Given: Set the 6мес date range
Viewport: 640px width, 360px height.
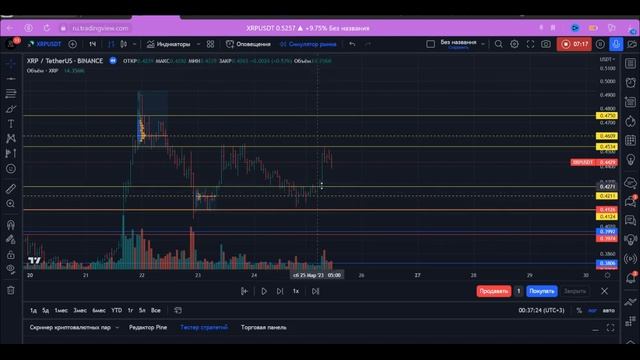Looking at the screenshot, I should tap(99, 310).
